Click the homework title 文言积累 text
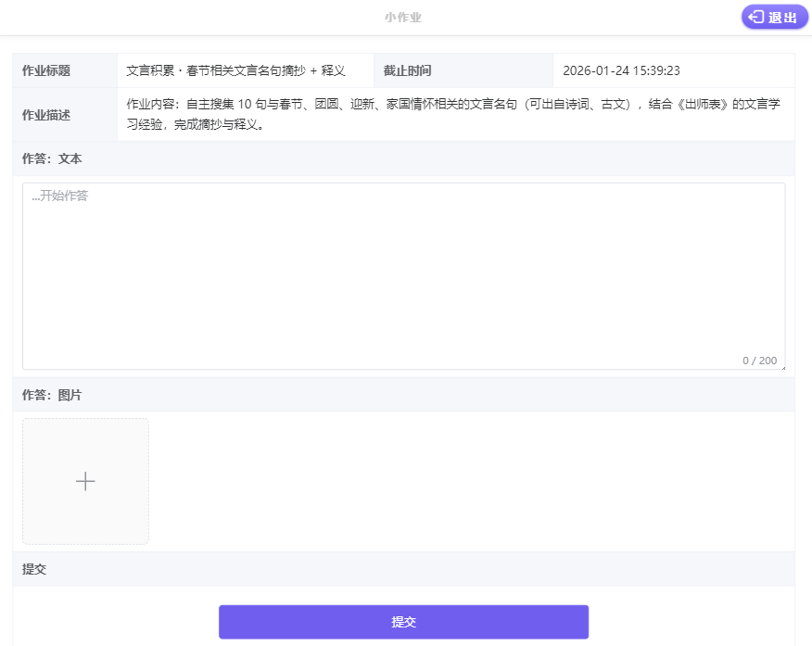This screenshot has width=812, height=646. [235, 70]
